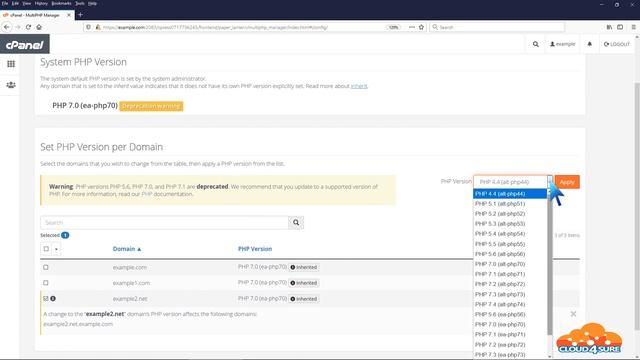640x360 pixels.
Task: Toggle the sidebar view icon in browser toolbar
Action: click(x=620, y=27)
